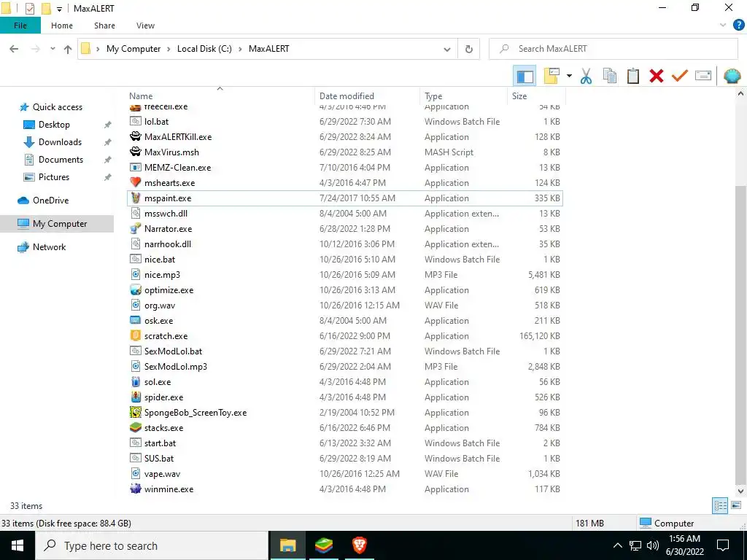This screenshot has height=560, width=747.
Task: Toggle the navigation pane toolbar button
Action: point(525,76)
